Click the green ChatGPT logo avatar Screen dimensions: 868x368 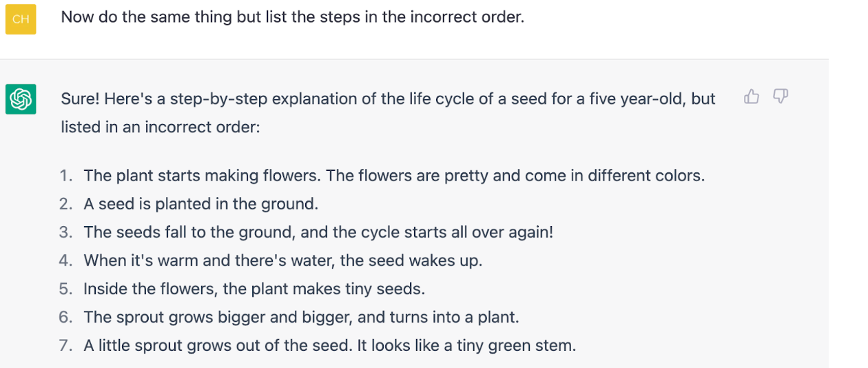[21, 99]
